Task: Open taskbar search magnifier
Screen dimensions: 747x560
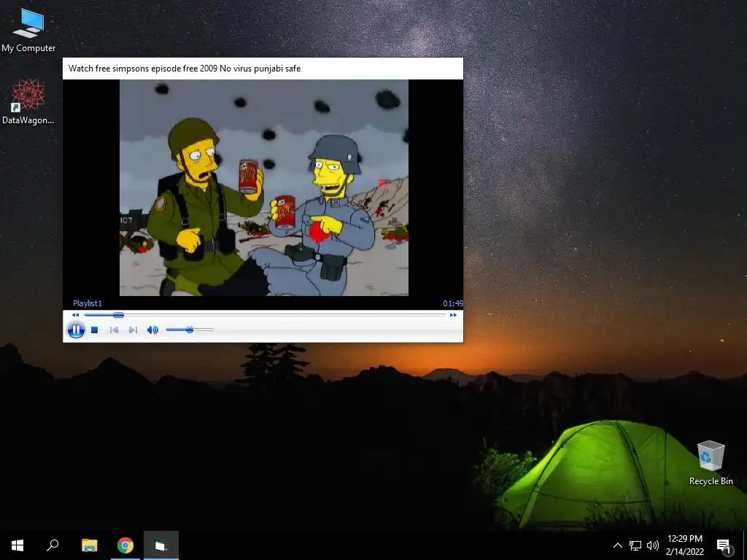Action: pyautogui.click(x=53, y=545)
